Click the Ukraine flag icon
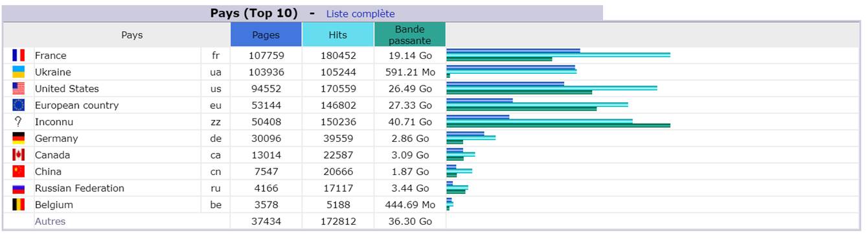Screen dimensions: 868x243 [x=18, y=72]
